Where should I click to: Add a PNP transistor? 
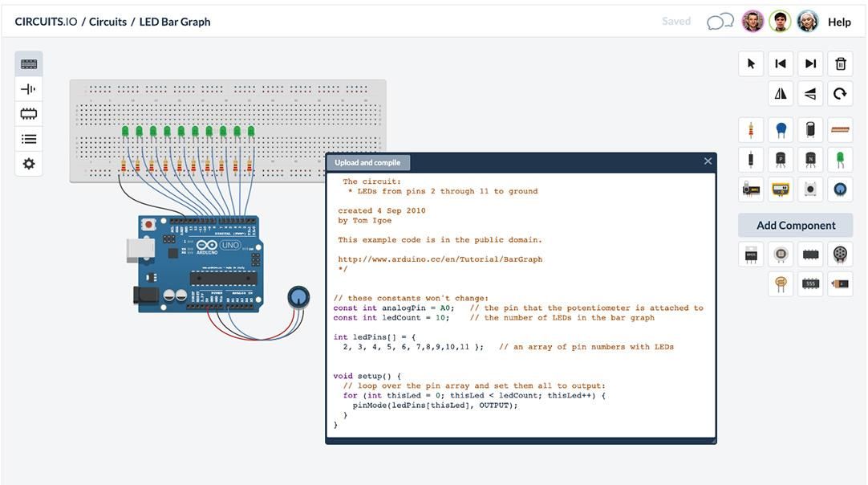click(x=781, y=159)
